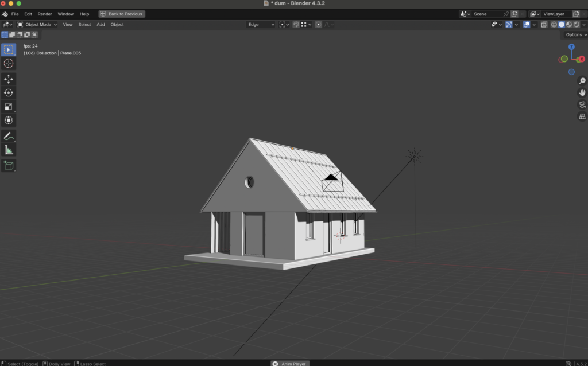This screenshot has width=588, height=366.
Task: Select the Annotate tool
Action: (x=8, y=137)
